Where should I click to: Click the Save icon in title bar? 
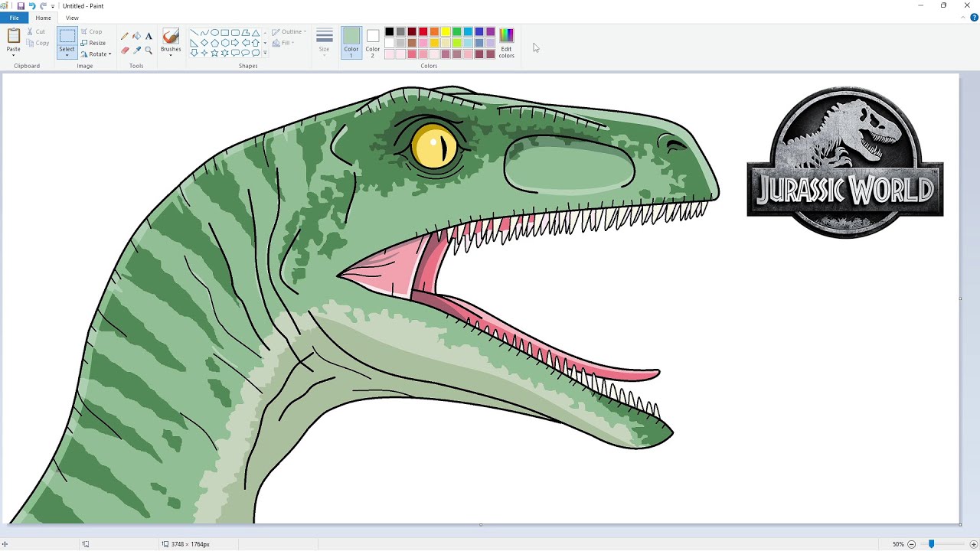pos(21,5)
